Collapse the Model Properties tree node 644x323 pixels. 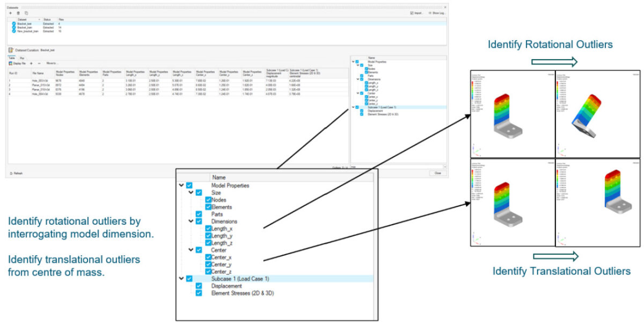181,185
